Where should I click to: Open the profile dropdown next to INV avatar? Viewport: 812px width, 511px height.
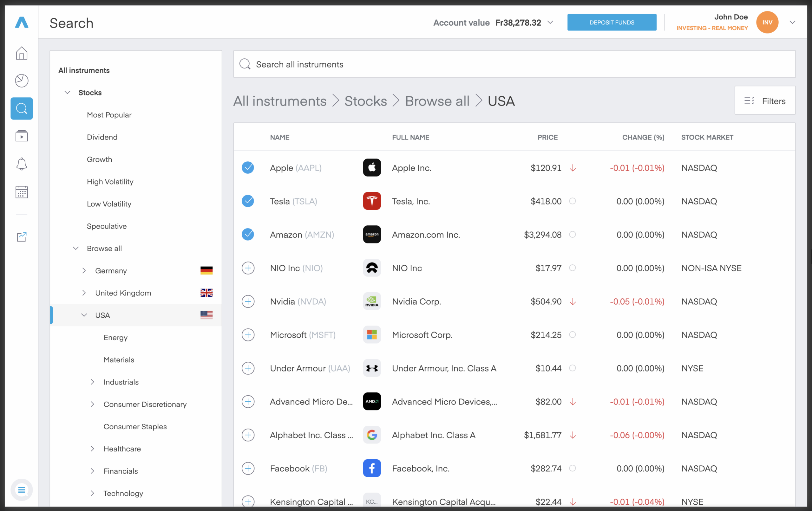coord(792,22)
